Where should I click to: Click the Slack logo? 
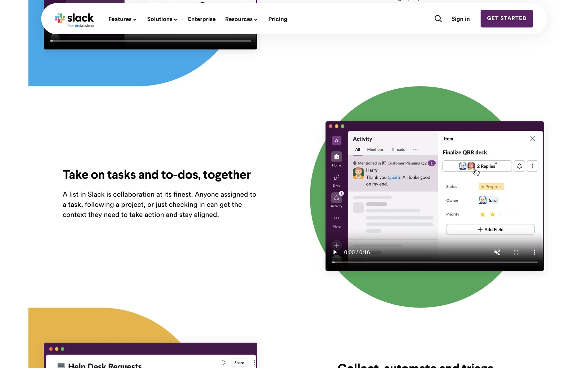(x=74, y=20)
